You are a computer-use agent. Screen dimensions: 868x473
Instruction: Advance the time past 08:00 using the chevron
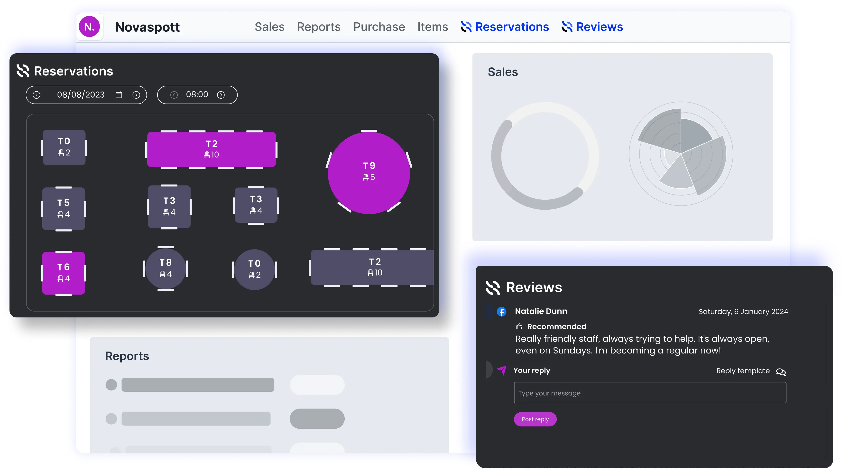pyautogui.click(x=221, y=95)
